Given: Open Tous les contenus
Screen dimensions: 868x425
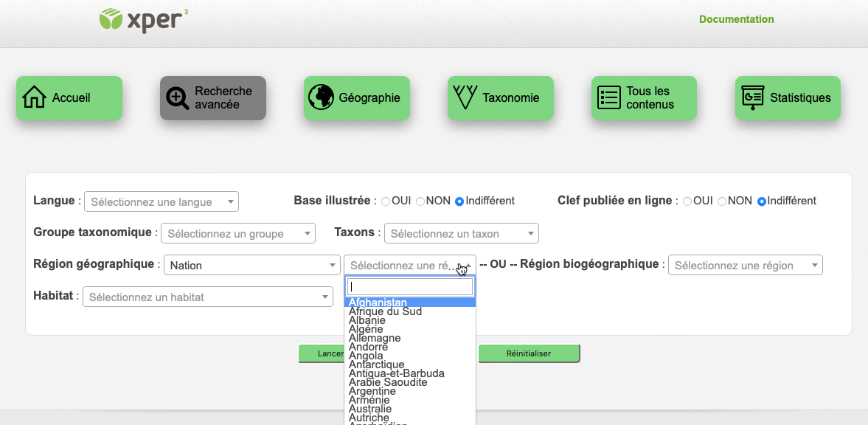Looking at the screenshot, I should coord(645,98).
